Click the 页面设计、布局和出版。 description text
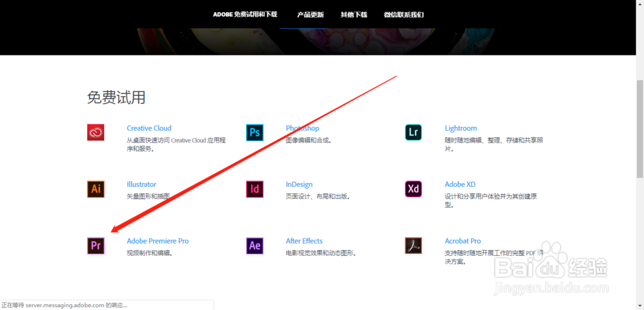This screenshot has width=644, height=310. [x=318, y=197]
